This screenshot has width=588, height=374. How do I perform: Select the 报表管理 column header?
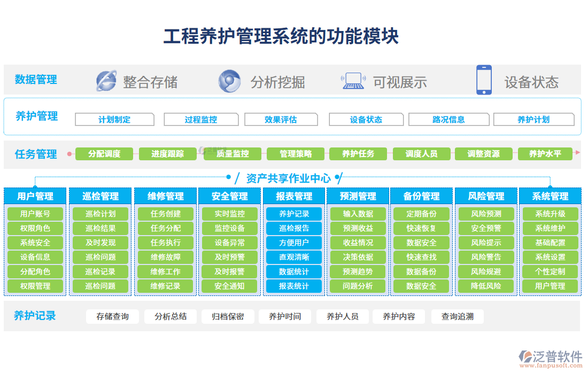click(x=293, y=196)
